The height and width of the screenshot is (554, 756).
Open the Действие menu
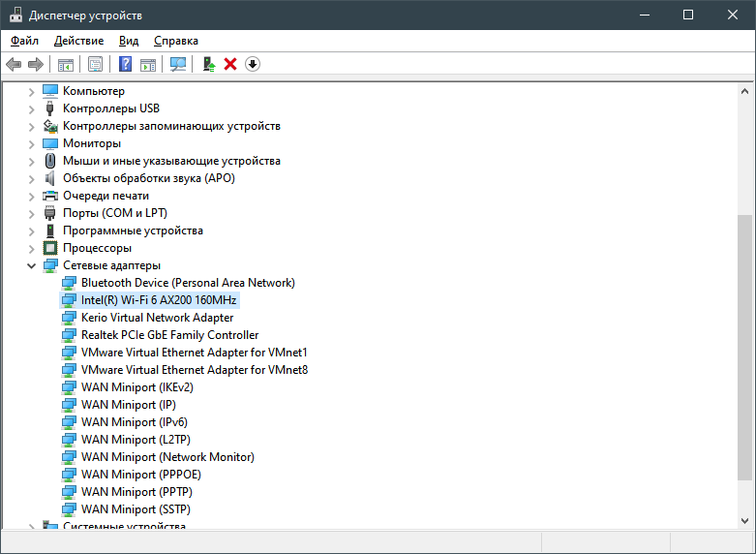click(78, 41)
